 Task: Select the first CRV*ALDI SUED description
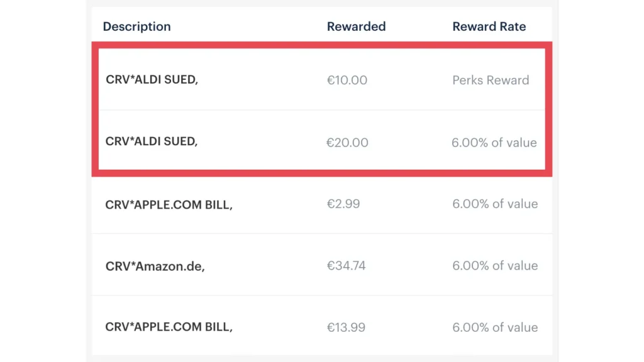tap(152, 80)
